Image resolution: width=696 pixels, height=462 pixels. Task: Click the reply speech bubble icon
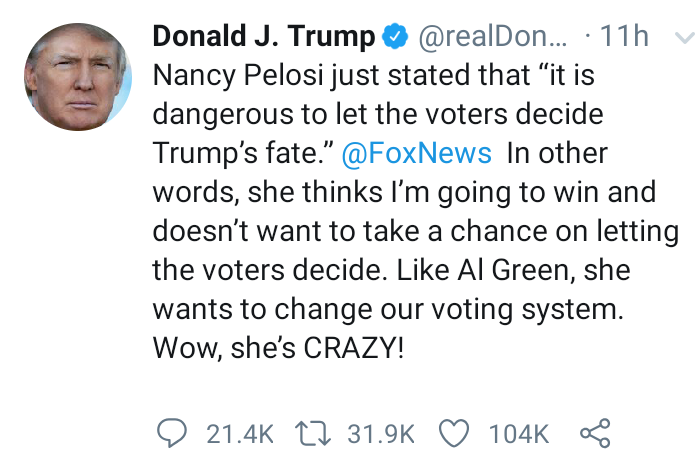[x=172, y=433]
